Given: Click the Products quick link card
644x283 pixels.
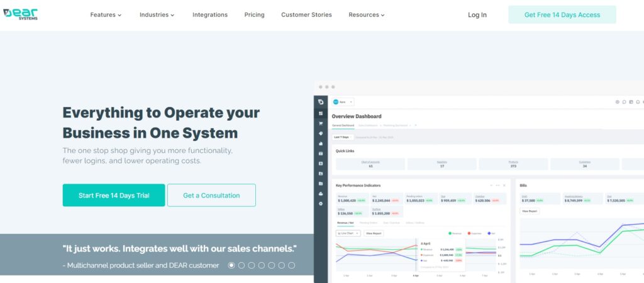Looking at the screenshot, I should pos(513,164).
